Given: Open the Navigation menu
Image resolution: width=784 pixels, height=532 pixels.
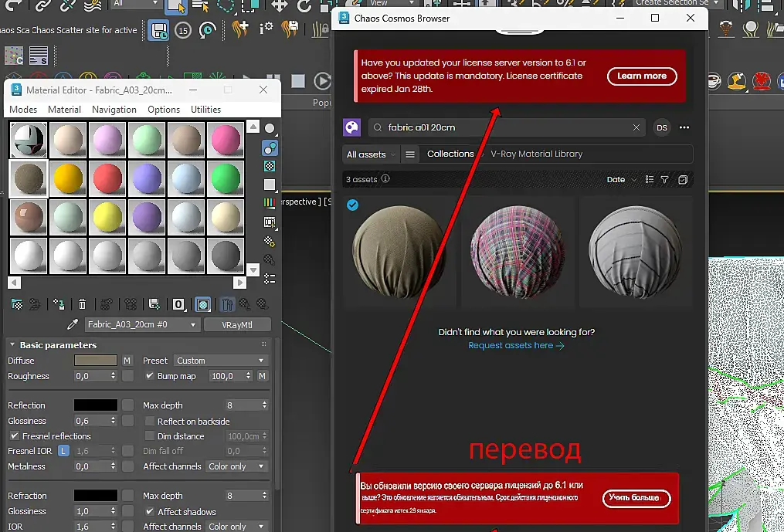Looking at the screenshot, I should pyautogui.click(x=114, y=110).
